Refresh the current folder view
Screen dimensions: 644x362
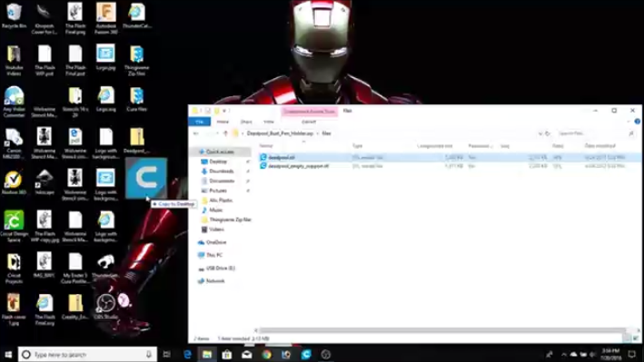(x=548, y=133)
